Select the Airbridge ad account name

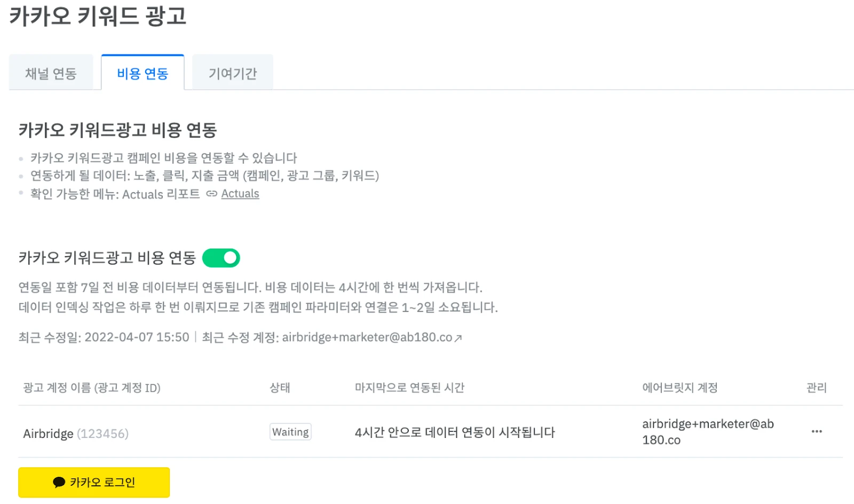pos(48,434)
